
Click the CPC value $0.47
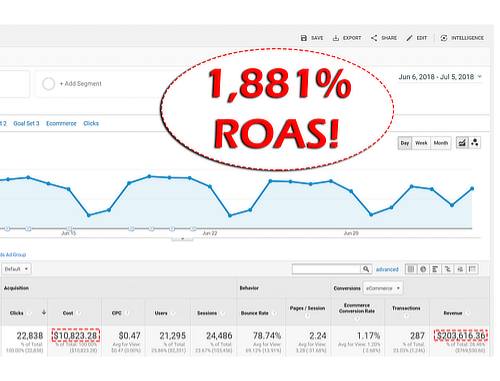coord(130,336)
